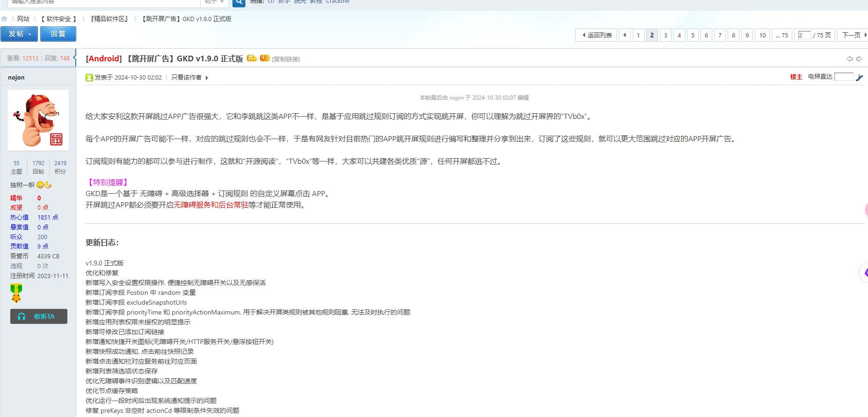Viewport: 868px width, 417px height.
Task: Click the elevator jump arrow icon
Action: coord(859,78)
